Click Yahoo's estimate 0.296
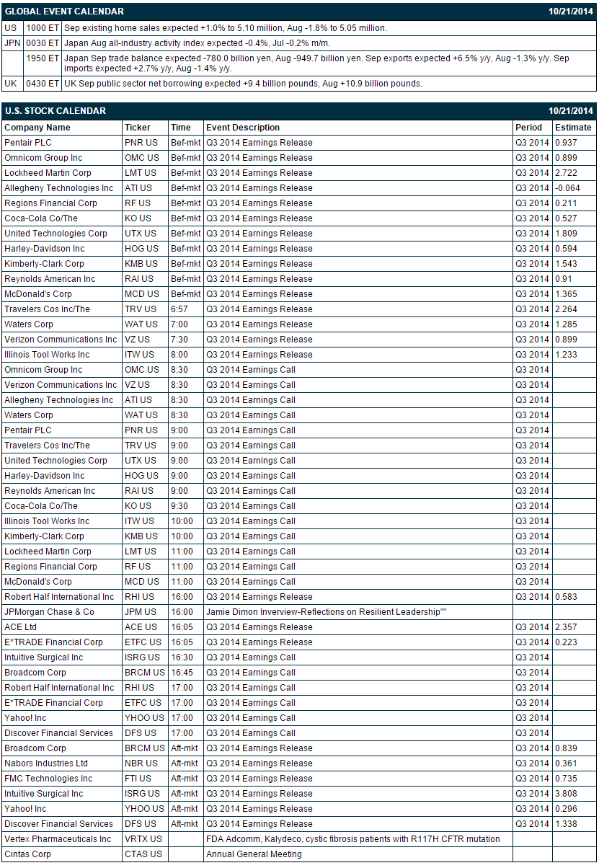This screenshot has height=868, width=599. pos(566,809)
